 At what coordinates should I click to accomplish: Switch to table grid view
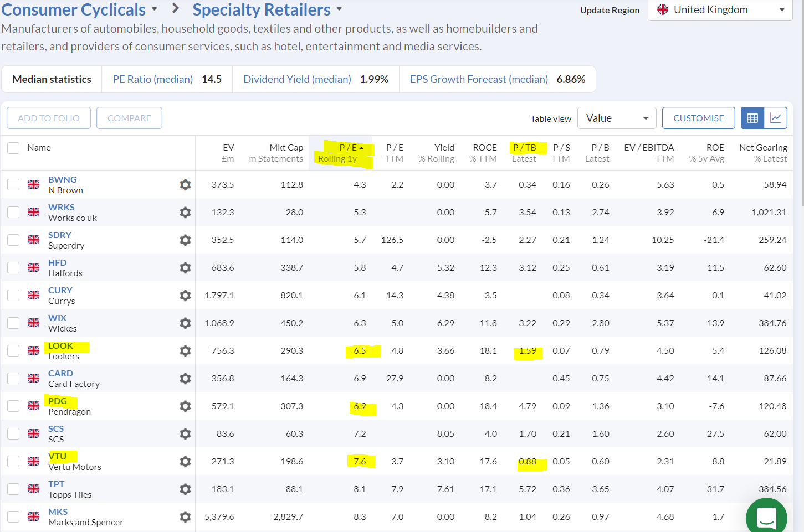(x=752, y=118)
